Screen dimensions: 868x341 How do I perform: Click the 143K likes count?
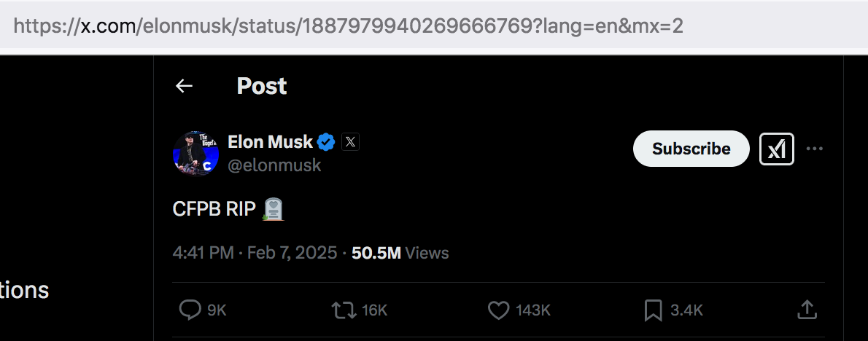533,310
